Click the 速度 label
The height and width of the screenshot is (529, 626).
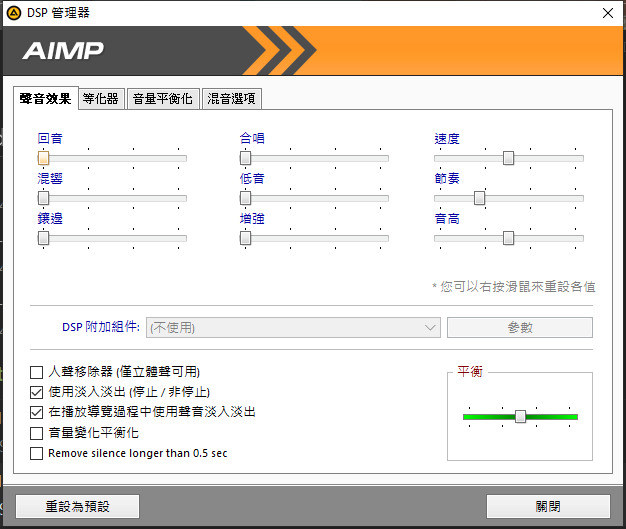coord(447,139)
